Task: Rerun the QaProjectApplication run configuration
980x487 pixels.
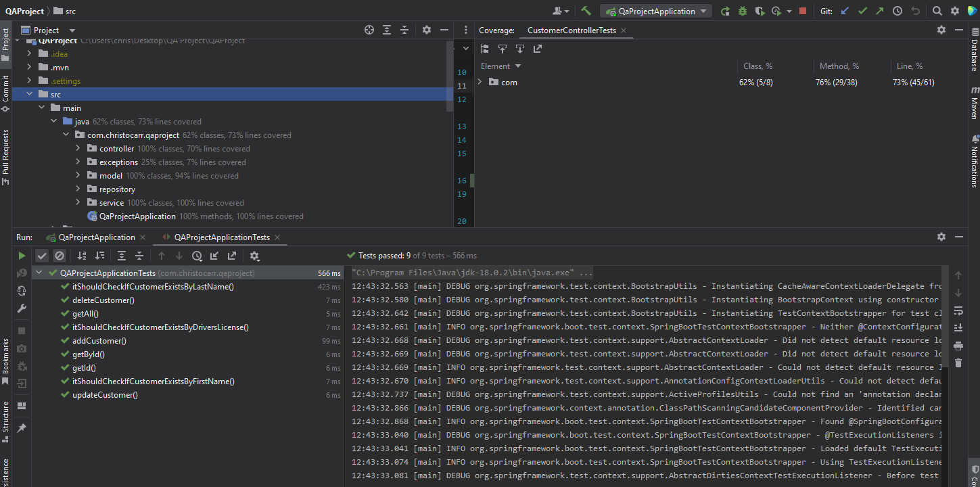Action: pyautogui.click(x=725, y=11)
